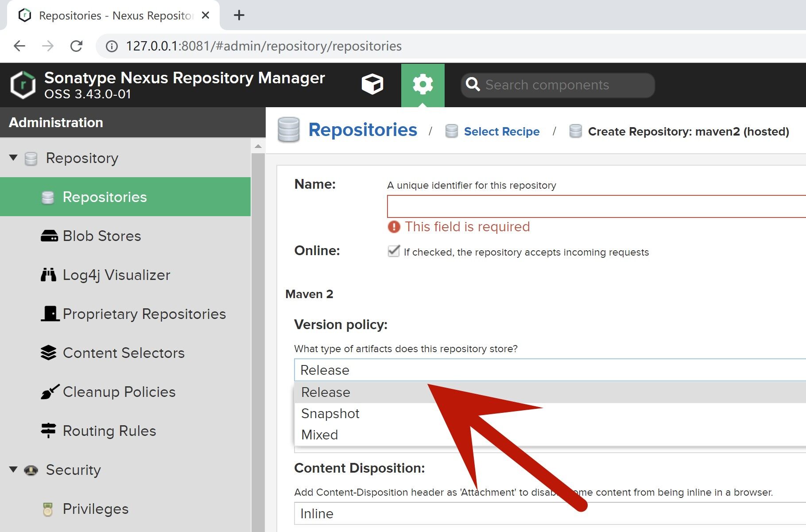Uncheck the Online repository checkbox

tap(394, 251)
